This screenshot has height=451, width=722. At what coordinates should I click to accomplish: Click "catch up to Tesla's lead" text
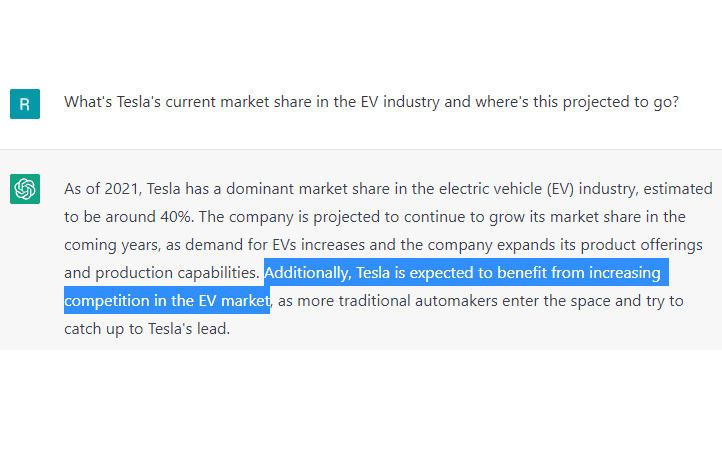tap(147, 328)
